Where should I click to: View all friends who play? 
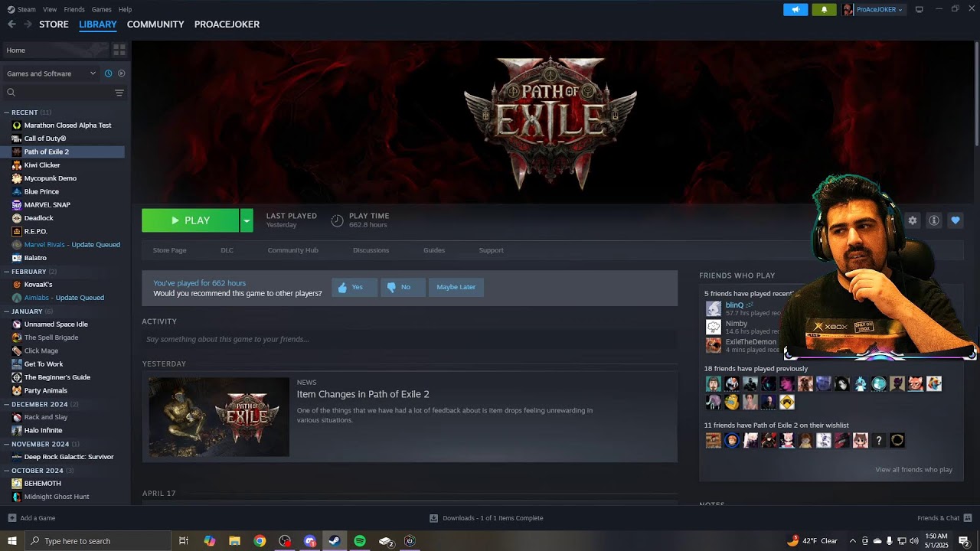913,470
